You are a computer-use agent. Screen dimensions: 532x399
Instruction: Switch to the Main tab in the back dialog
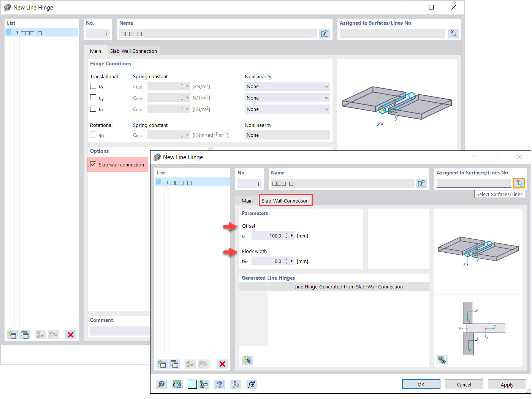[x=96, y=51]
